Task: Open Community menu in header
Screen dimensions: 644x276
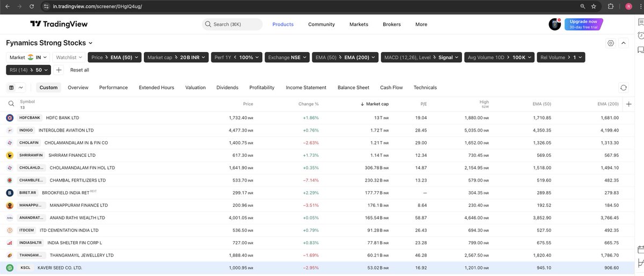Action: (321, 24)
